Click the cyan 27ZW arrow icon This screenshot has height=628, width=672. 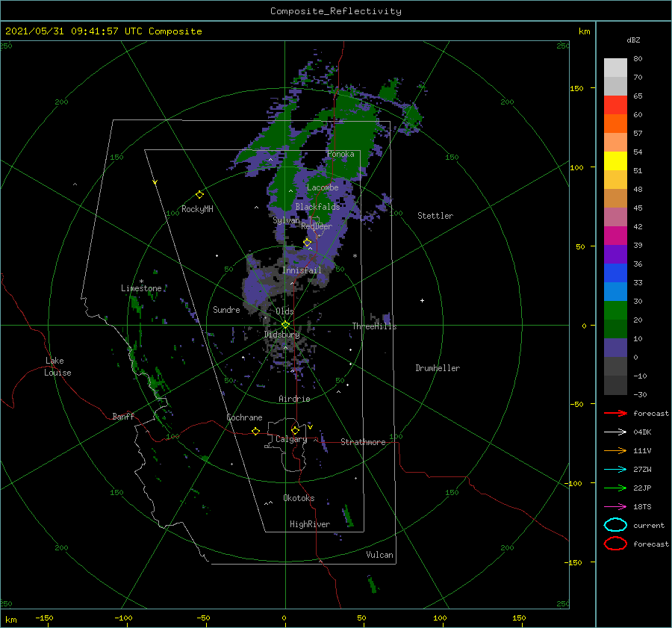coord(615,470)
